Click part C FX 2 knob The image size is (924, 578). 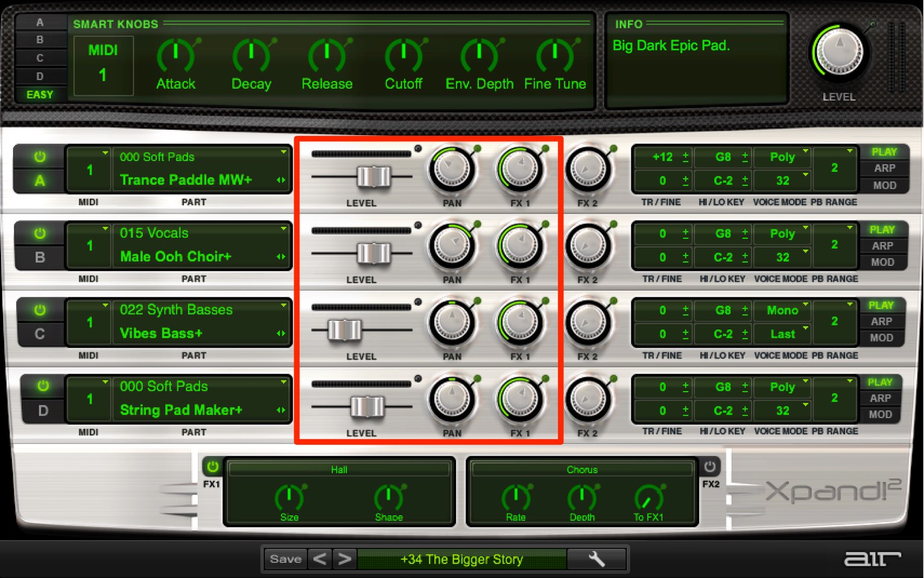click(587, 323)
